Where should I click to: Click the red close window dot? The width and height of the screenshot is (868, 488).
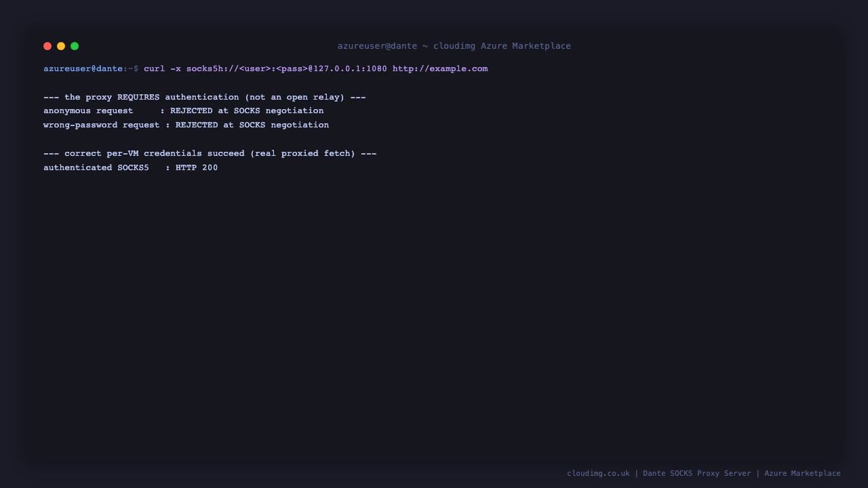coord(47,46)
